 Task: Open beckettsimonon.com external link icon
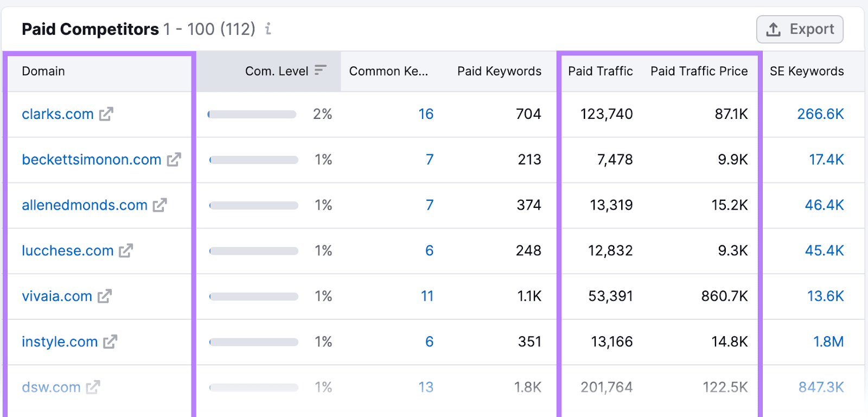tap(174, 160)
